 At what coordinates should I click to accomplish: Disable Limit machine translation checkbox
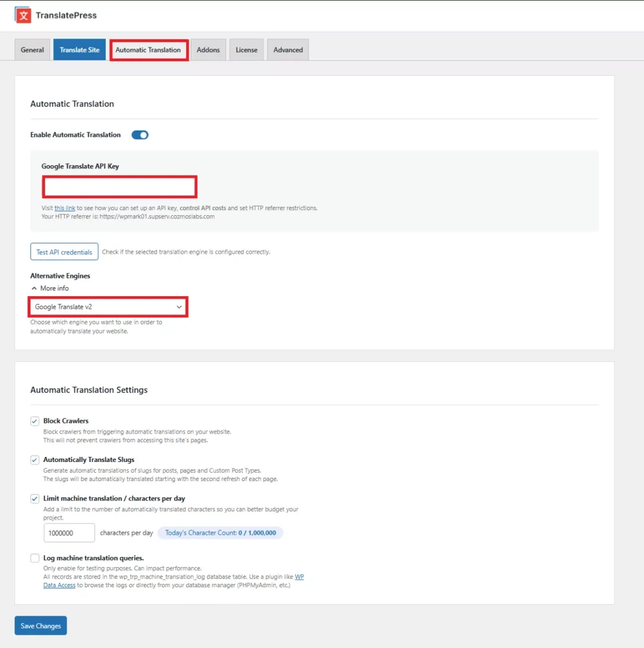click(x=35, y=499)
